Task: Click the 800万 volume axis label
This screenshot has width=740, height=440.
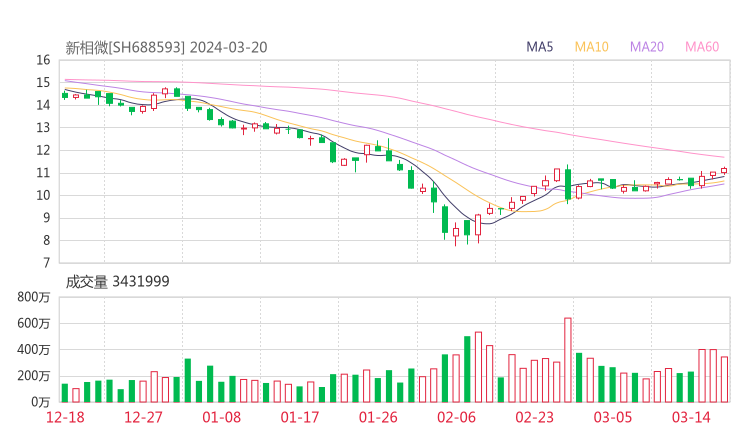Action: pyautogui.click(x=34, y=297)
